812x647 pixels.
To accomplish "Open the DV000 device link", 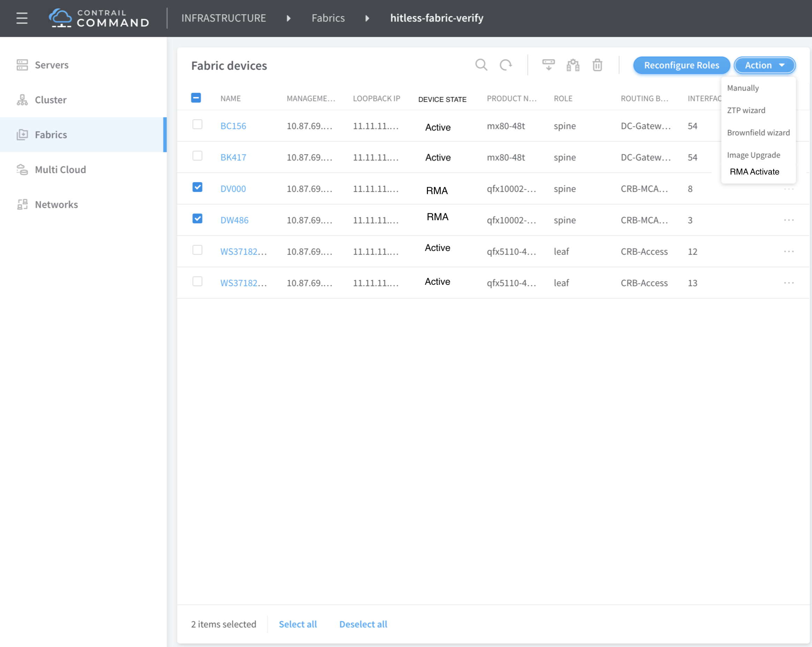I will point(233,189).
